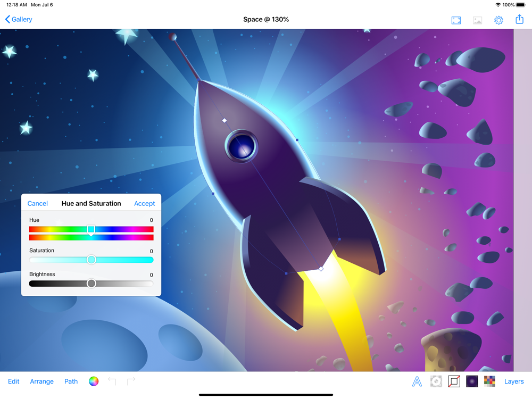Click the Brightness slider knob
This screenshot has width=532, height=399.
click(x=92, y=284)
